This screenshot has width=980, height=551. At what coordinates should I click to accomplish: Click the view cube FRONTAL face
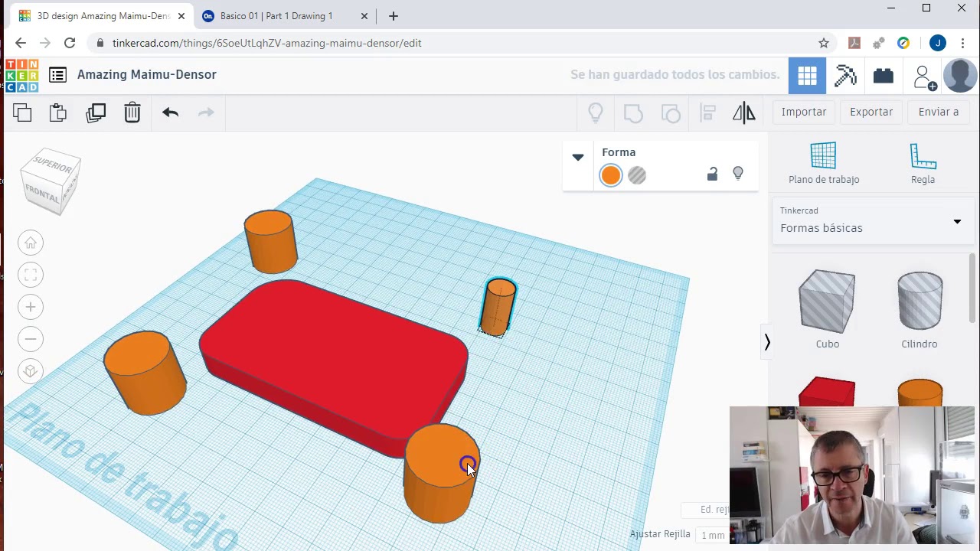42,195
